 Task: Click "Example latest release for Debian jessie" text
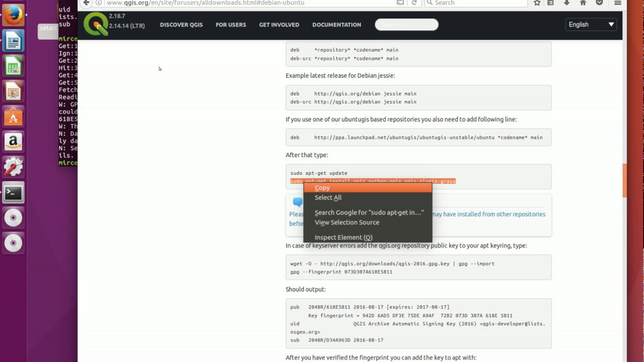pyautogui.click(x=340, y=75)
